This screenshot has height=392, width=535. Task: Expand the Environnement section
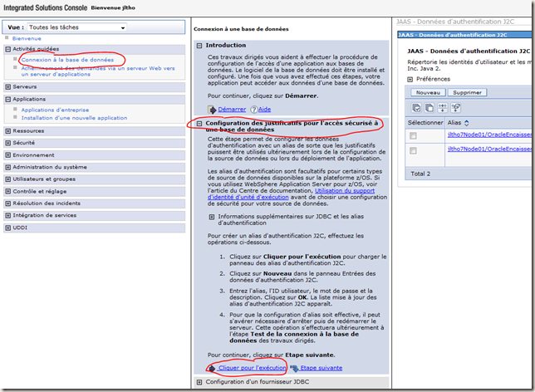tap(8, 155)
